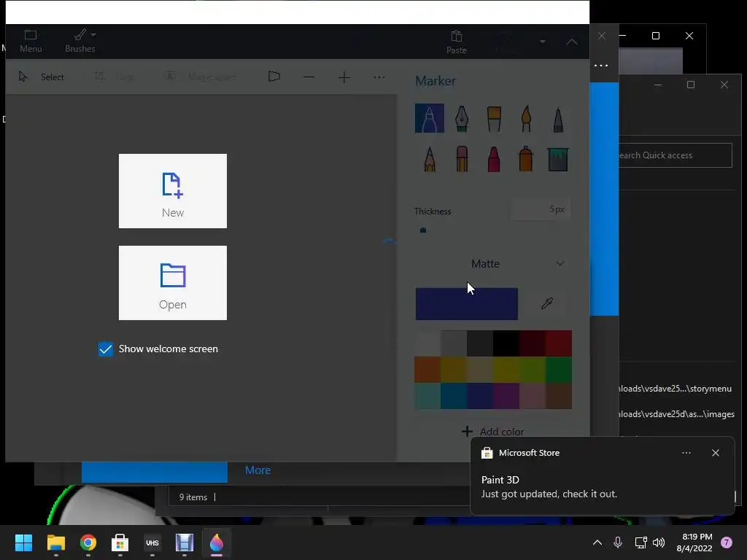The image size is (747, 560).
Task: Edit the Thickness value field
Action: (541, 209)
